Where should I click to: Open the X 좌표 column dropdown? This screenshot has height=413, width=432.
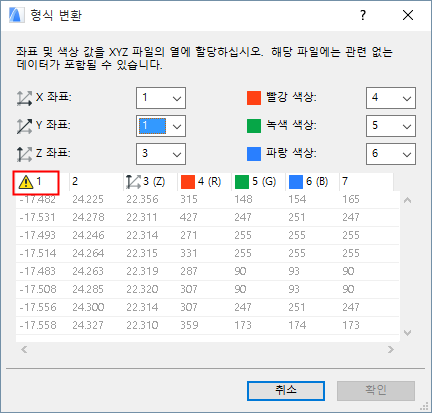point(161,98)
